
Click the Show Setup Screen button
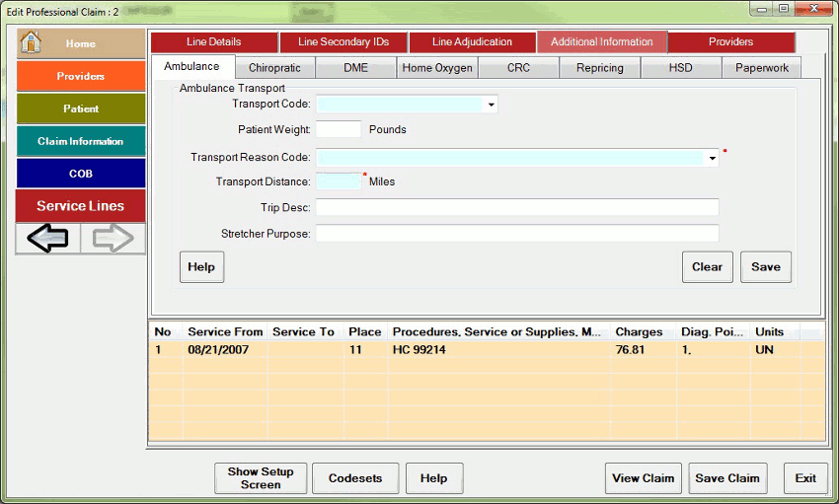261,478
